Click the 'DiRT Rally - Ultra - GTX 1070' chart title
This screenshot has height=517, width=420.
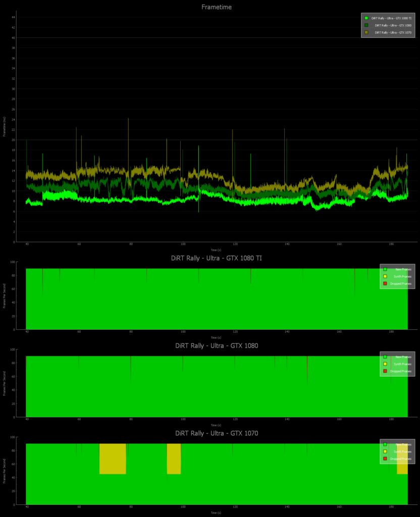(x=216, y=433)
